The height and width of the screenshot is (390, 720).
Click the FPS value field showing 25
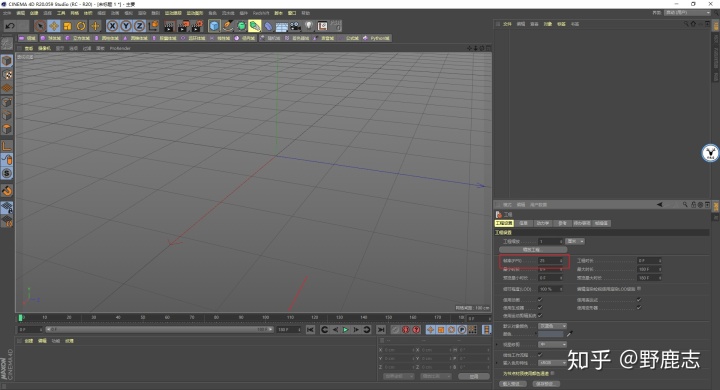point(550,260)
